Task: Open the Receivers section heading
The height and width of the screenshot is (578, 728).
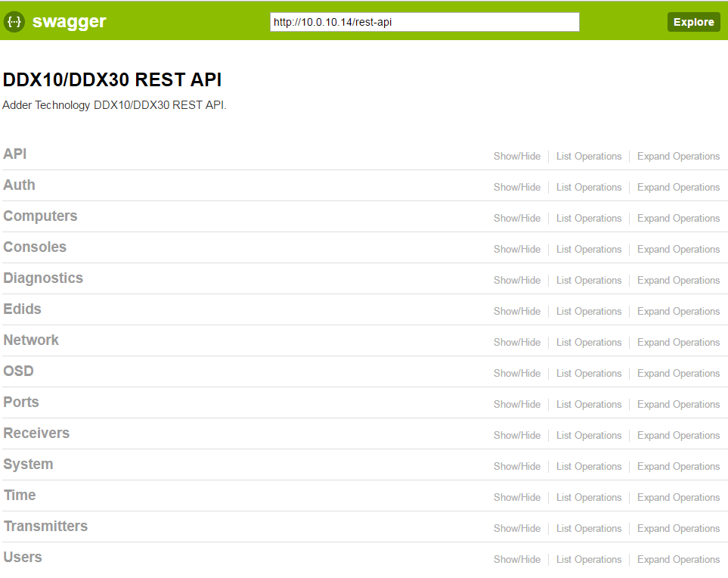Action: click(x=36, y=433)
